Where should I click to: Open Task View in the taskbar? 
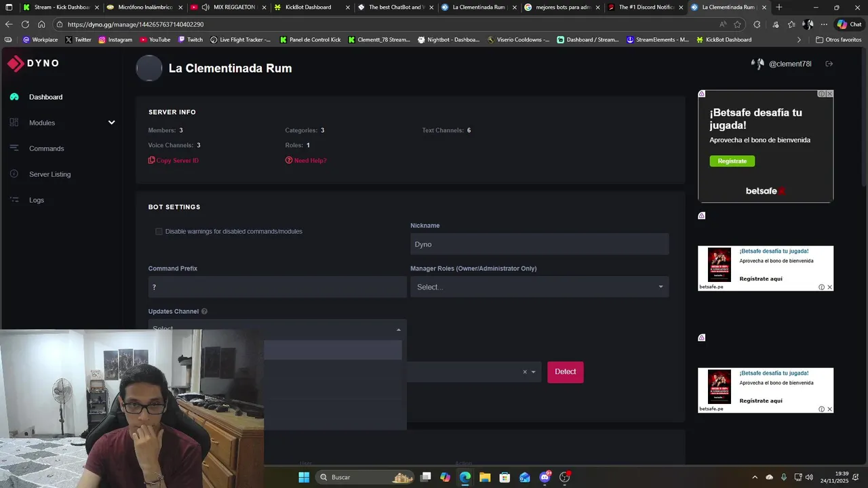click(x=425, y=477)
